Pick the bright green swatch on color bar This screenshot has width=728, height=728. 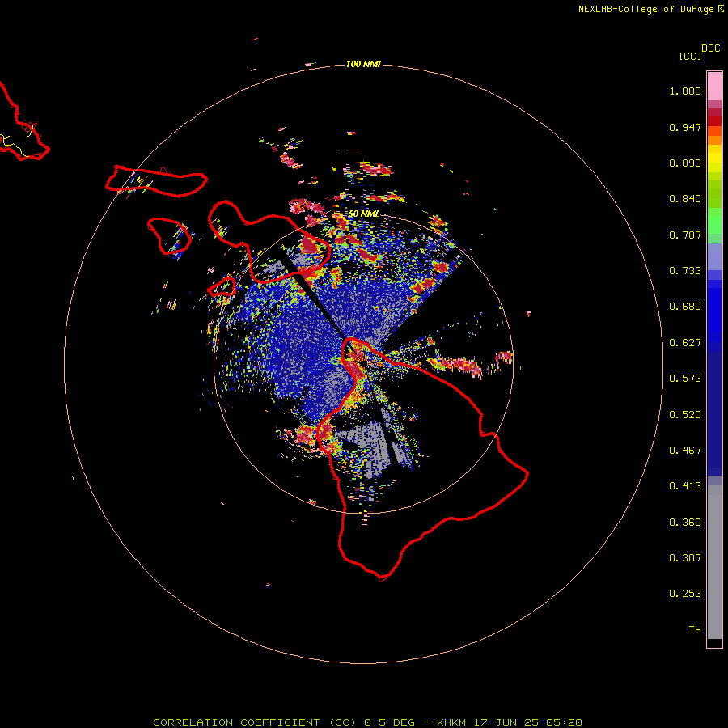(714, 221)
